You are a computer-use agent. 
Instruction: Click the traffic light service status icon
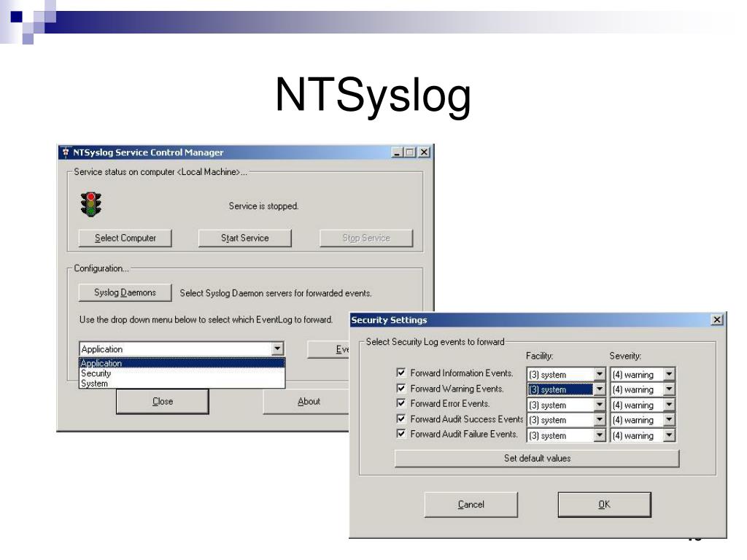[91, 204]
